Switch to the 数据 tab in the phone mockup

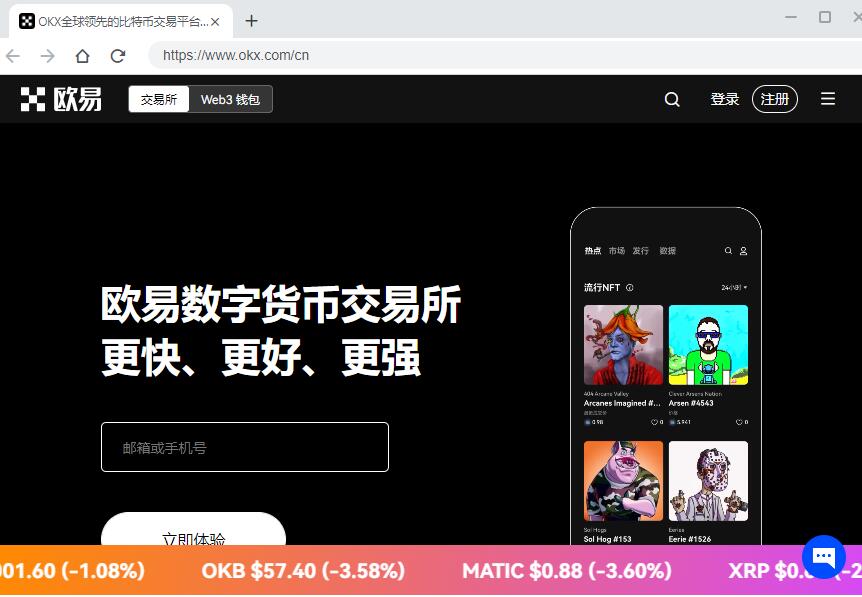(x=667, y=251)
